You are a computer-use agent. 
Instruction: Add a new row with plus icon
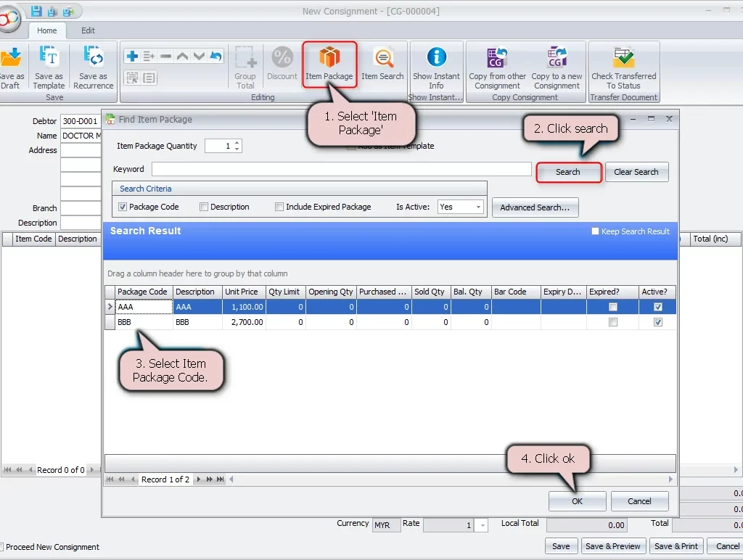click(132, 57)
